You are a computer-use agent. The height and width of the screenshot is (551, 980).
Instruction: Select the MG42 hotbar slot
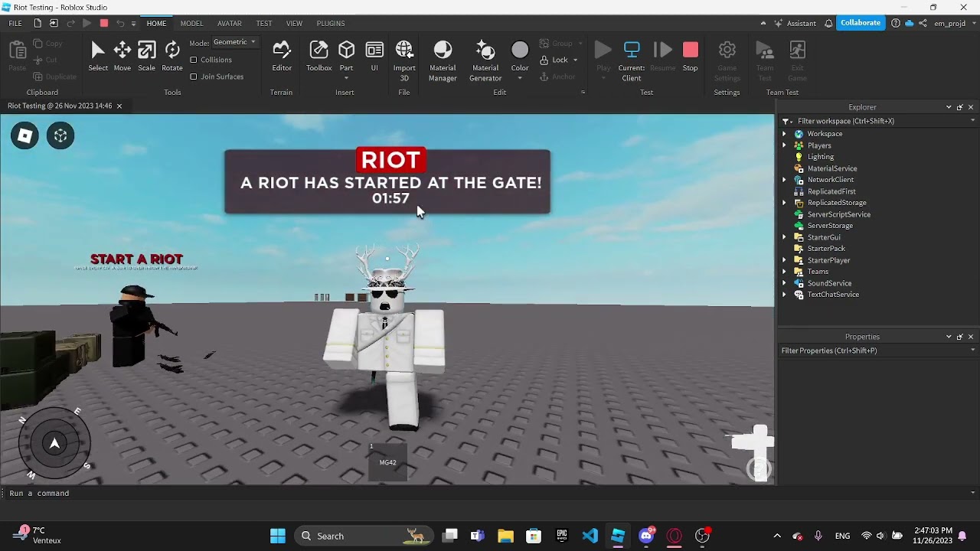pos(387,462)
